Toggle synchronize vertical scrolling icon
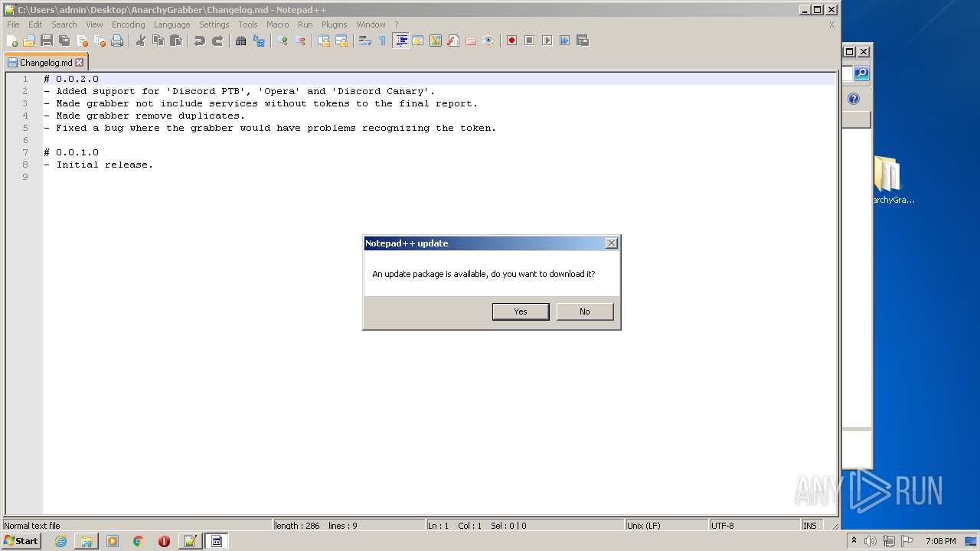 click(324, 41)
